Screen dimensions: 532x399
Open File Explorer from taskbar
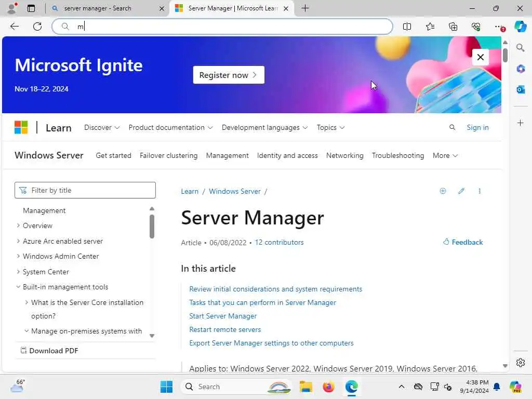[305, 387]
